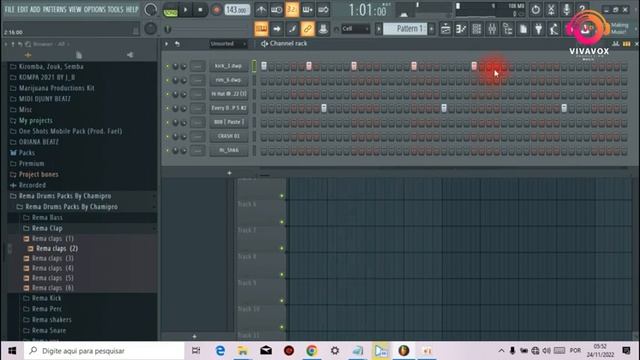Mute the CRASH 01 channel green LED
640x360 pixels.
point(167,136)
